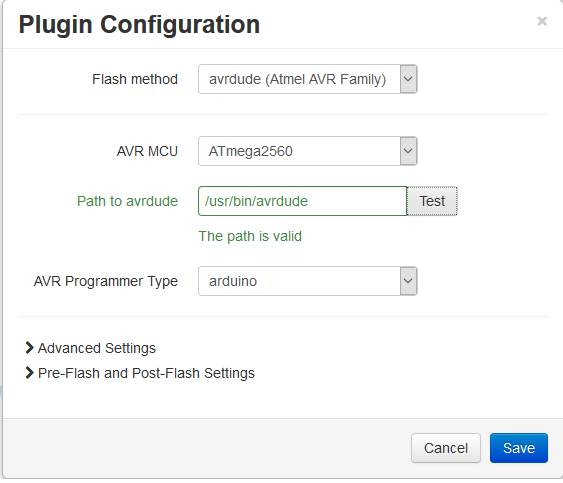Open the Flash method dropdown arrow
The image size is (563, 483).
(x=408, y=79)
